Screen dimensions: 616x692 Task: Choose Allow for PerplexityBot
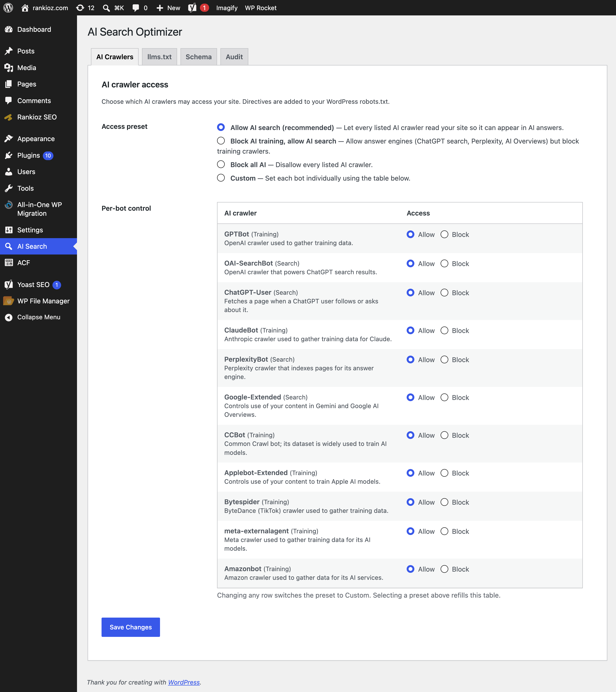pos(411,360)
